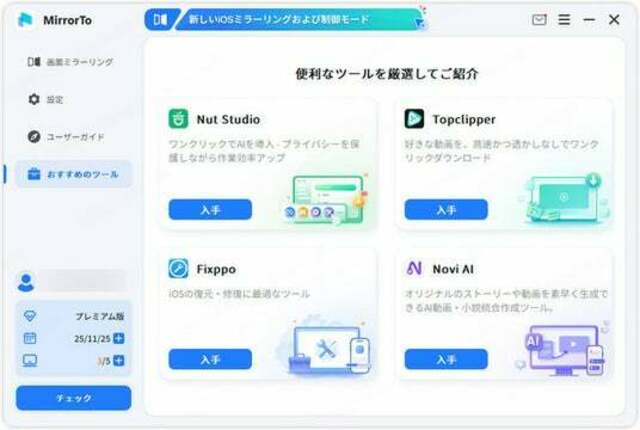Click the premium diamond icon
The image size is (640, 430).
(30, 316)
